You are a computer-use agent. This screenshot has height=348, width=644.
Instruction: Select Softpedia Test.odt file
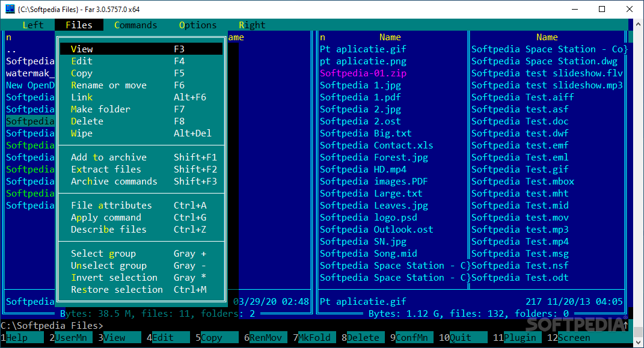point(520,278)
